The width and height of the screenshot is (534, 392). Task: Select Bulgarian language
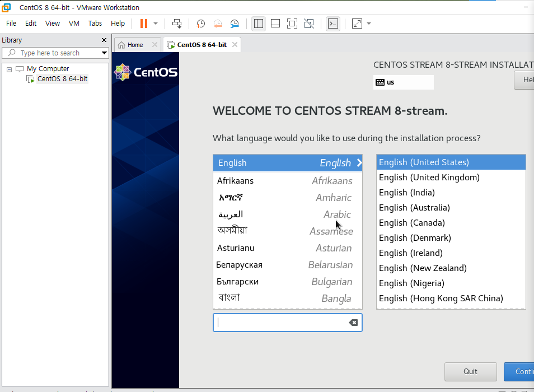[288, 282]
